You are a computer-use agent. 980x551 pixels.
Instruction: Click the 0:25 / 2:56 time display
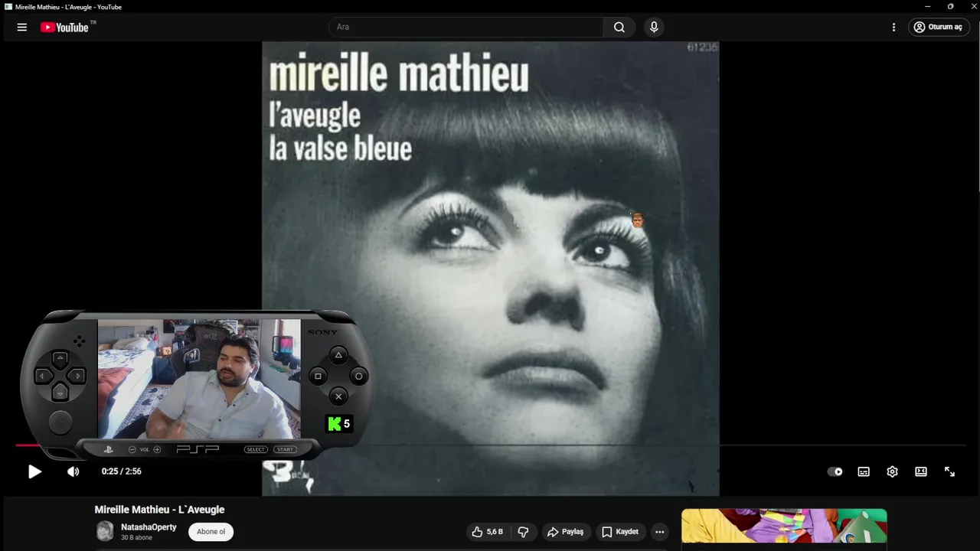(x=122, y=471)
